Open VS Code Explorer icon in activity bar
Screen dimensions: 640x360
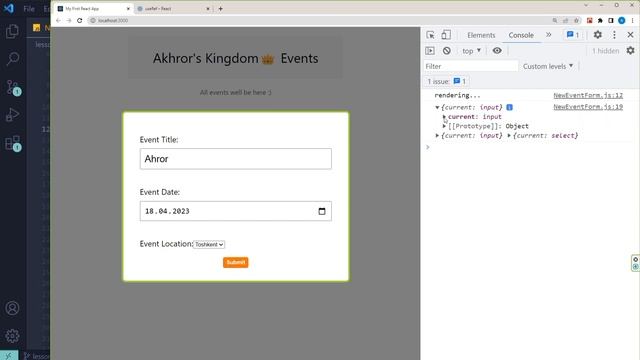point(12,31)
